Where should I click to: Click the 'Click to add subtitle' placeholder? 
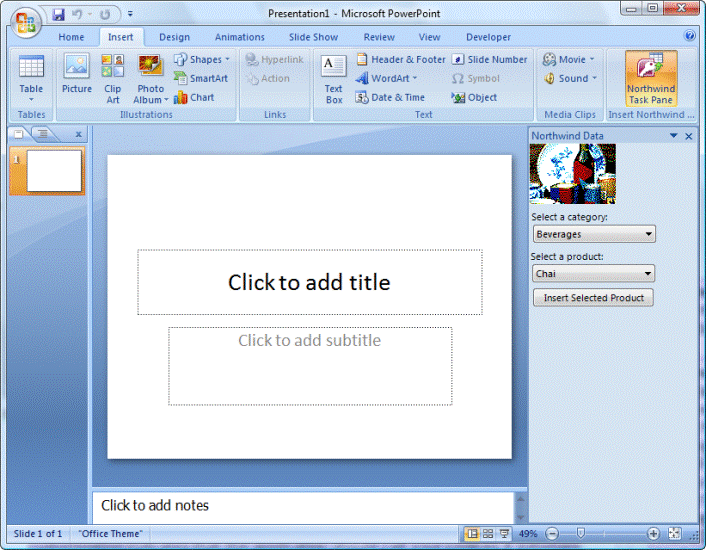(310, 366)
